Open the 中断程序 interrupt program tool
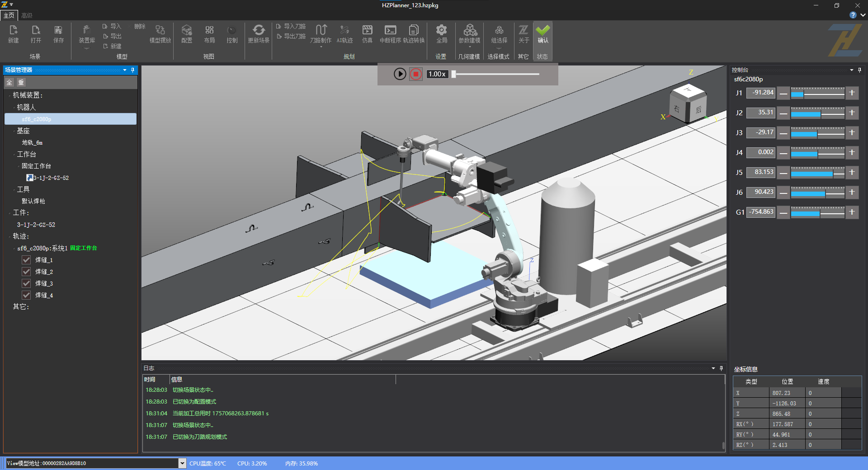Screen dimensions: 868x470 390,34
